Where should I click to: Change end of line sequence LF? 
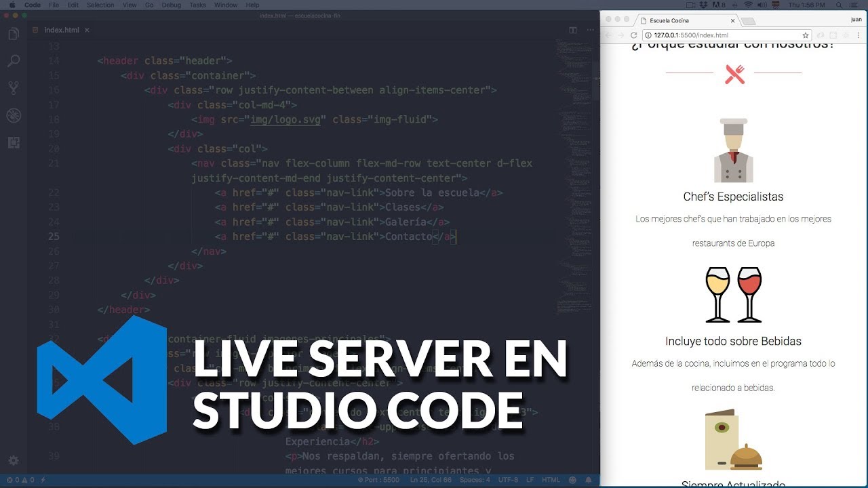coord(530,480)
